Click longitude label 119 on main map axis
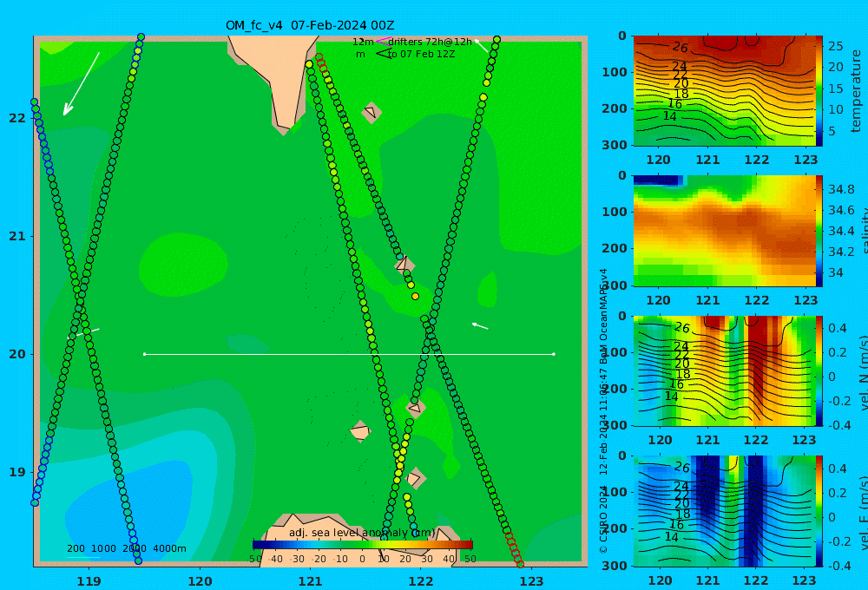This screenshot has width=868, height=590. [89, 581]
